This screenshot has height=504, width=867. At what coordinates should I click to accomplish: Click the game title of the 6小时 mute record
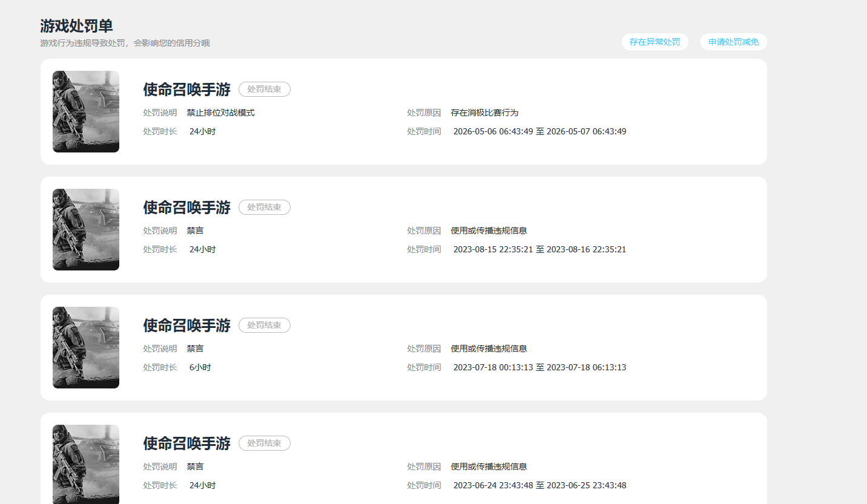tap(187, 326)
